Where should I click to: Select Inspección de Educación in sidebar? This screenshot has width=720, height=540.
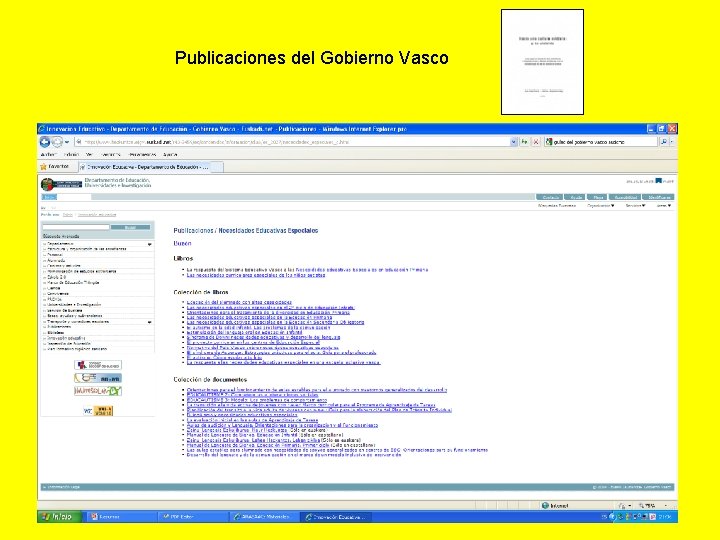69,343
